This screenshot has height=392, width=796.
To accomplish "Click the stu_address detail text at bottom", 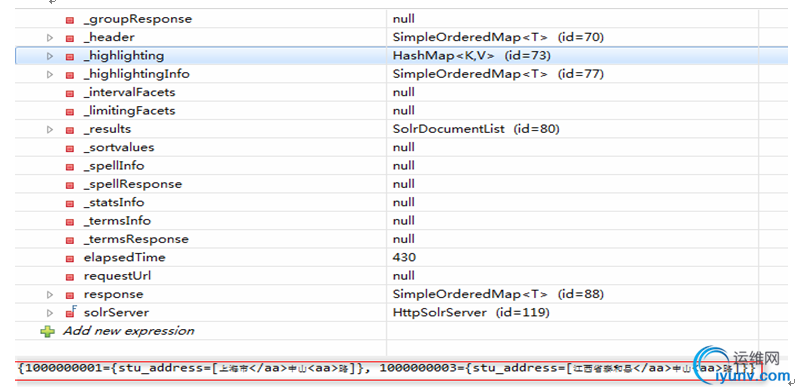I will pyautogui.click(x=387, y=369).
